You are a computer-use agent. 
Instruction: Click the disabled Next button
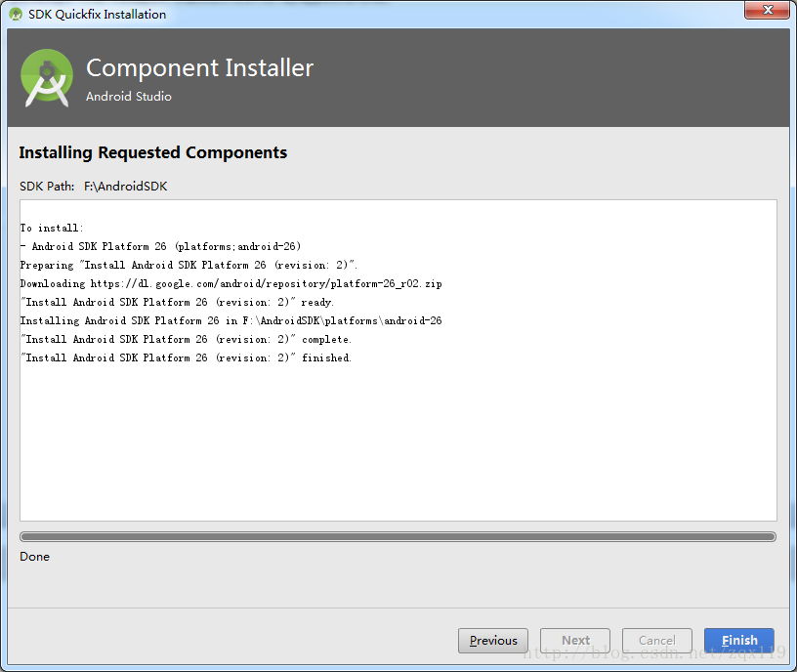(x=575, y=641)
